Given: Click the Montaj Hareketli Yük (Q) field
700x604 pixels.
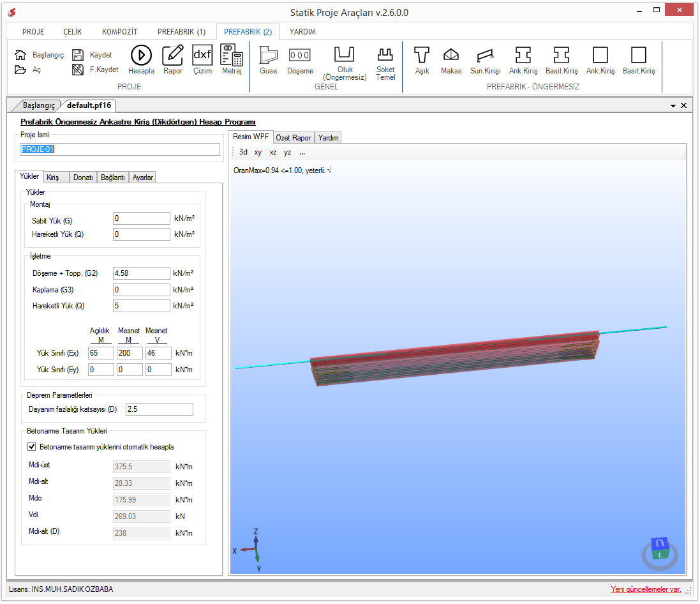Looking at the screenshot, I should 142,234.
